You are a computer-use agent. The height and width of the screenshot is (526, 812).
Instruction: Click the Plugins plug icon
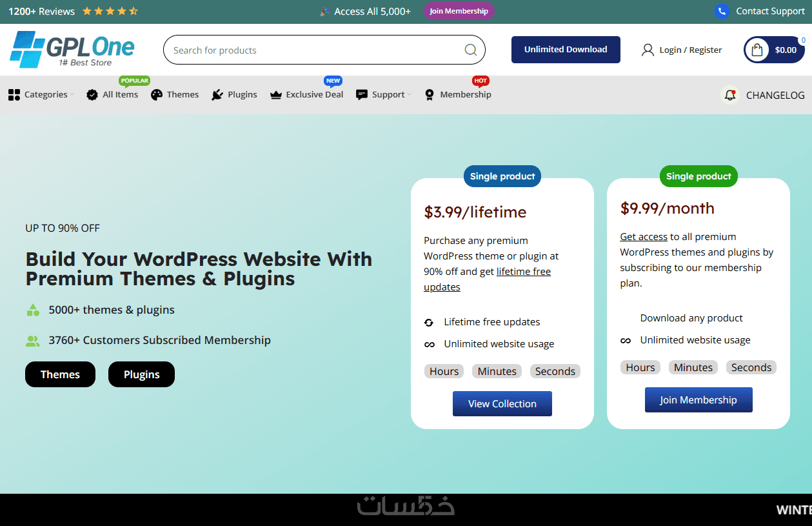[217, 95]
